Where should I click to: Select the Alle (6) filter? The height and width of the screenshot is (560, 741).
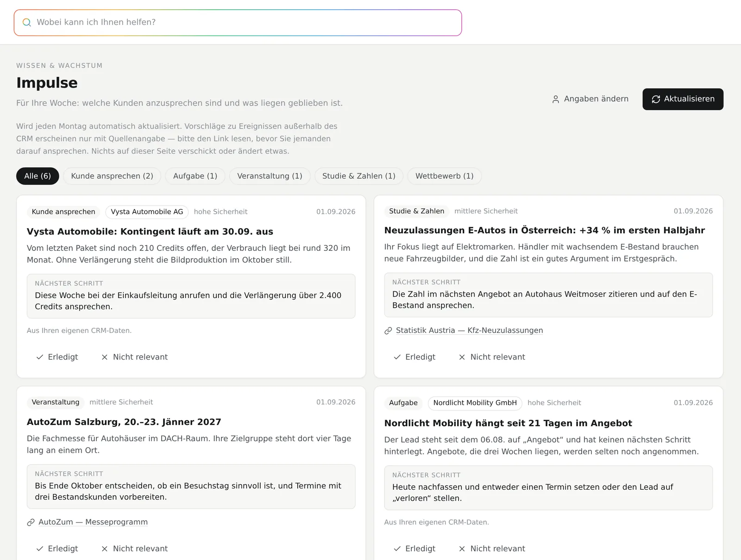38,176
